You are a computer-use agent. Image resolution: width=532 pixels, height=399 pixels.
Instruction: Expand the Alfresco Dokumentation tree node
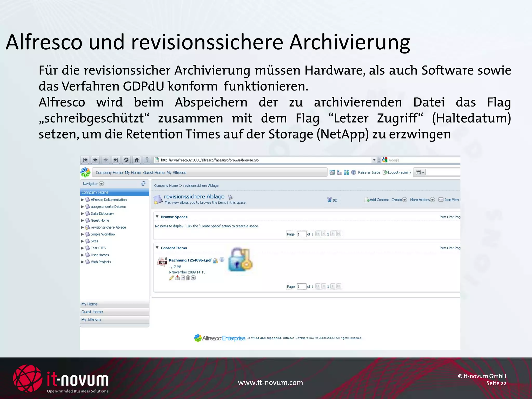pyautogui.click(x=82, y=200)
